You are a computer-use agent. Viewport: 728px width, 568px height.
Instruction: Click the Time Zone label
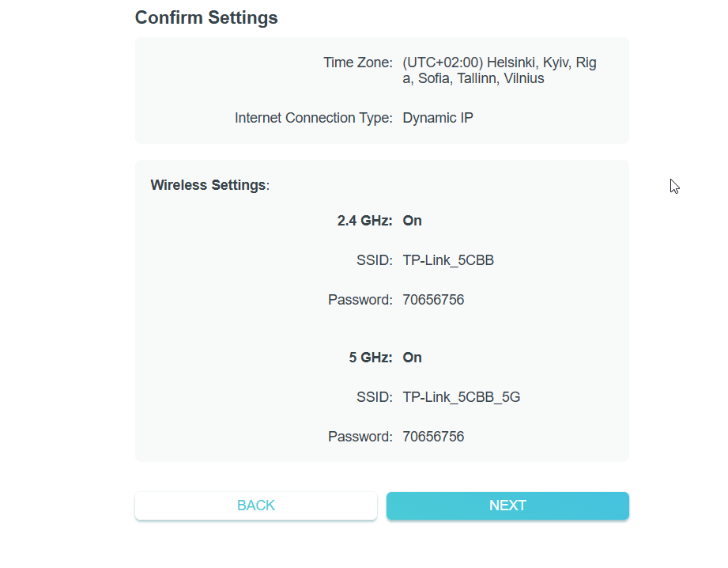point(357,62)
